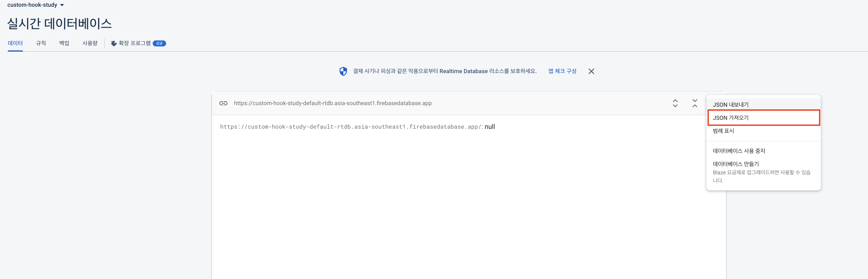Click the shield icon in the banner
The height and width of the screenshot is (279, 868).
pyautogui.click(x=343, y=71)
